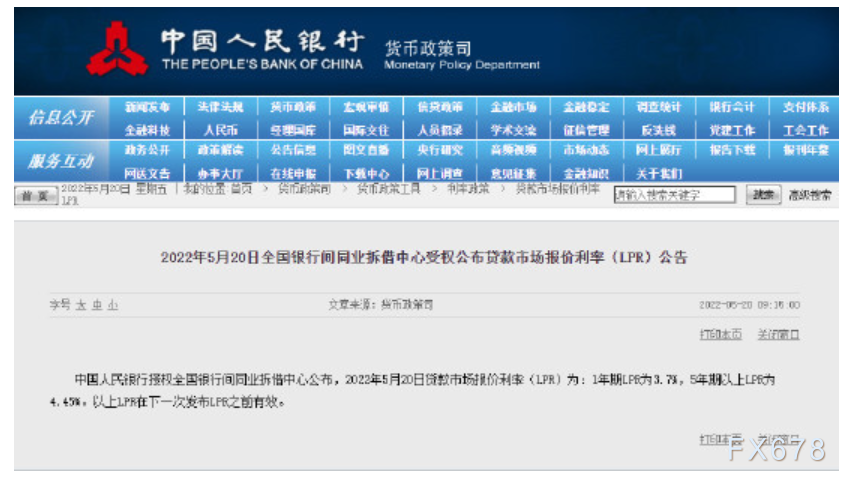
Task: Select 金融知识 in the navigation
Action: pos(586,174)
